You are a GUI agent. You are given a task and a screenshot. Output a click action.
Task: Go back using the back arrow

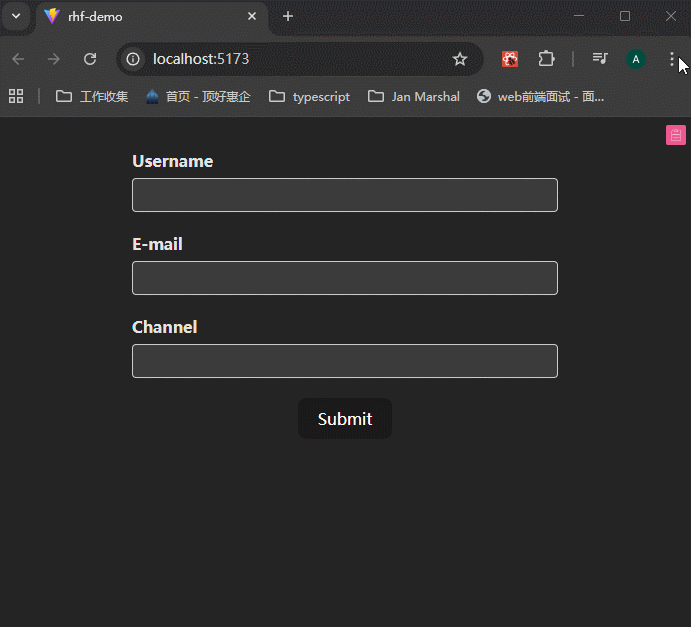click(18, 59)
